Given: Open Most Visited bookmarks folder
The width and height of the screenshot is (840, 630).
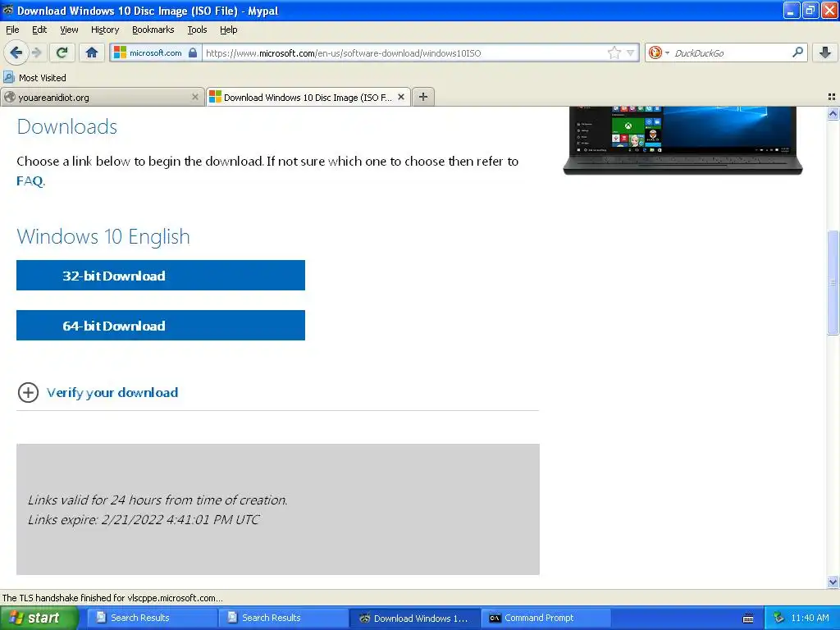Looking at the screenshot, I should click(x=34, y=78).
